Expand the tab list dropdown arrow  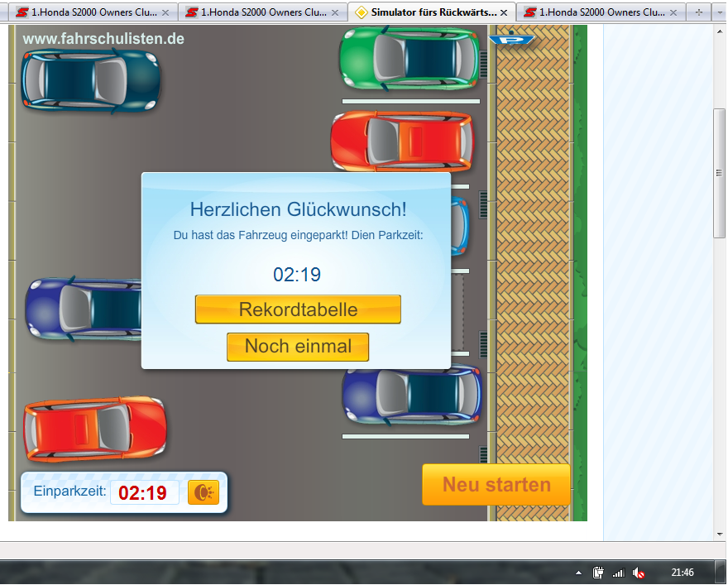point(719,12)
